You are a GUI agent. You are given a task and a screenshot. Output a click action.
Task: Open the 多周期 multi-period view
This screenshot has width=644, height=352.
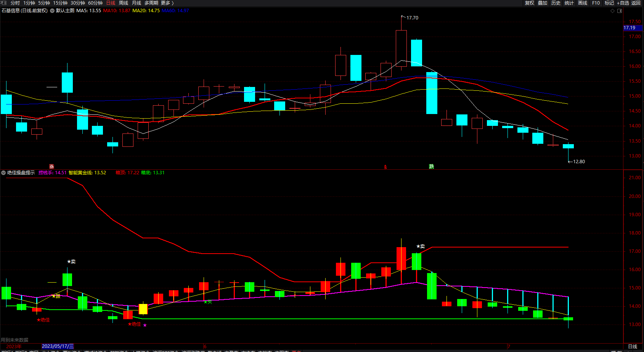(x=151, y=3)
